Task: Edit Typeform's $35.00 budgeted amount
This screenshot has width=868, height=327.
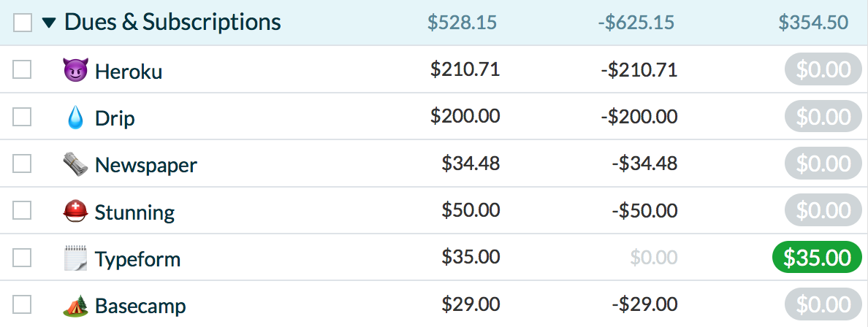Action: point(471,257)
